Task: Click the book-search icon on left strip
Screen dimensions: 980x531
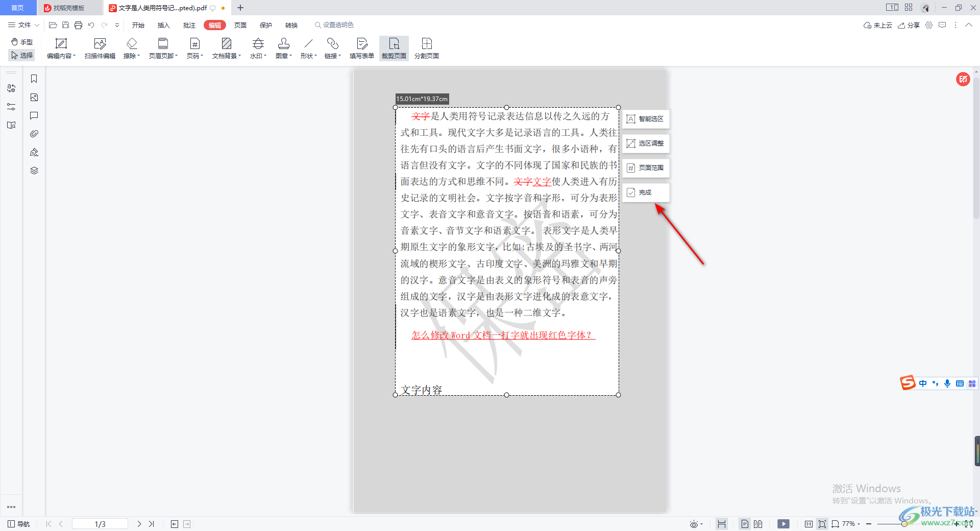Action: coord(11,125)
